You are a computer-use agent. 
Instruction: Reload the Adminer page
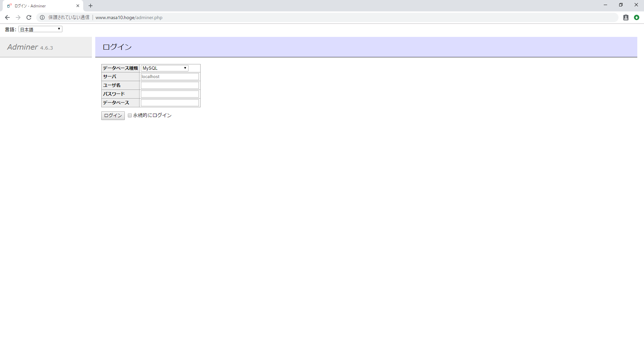[x=29, y=17]
